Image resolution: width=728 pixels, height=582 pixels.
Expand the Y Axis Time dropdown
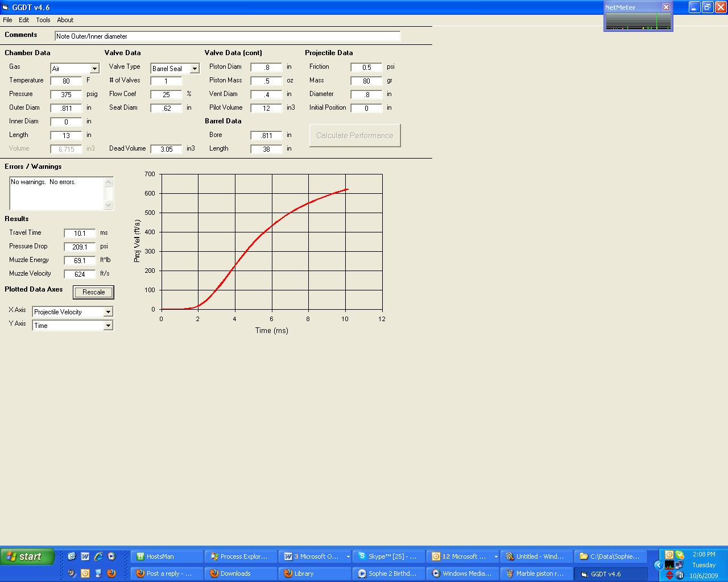coord(108,326)
